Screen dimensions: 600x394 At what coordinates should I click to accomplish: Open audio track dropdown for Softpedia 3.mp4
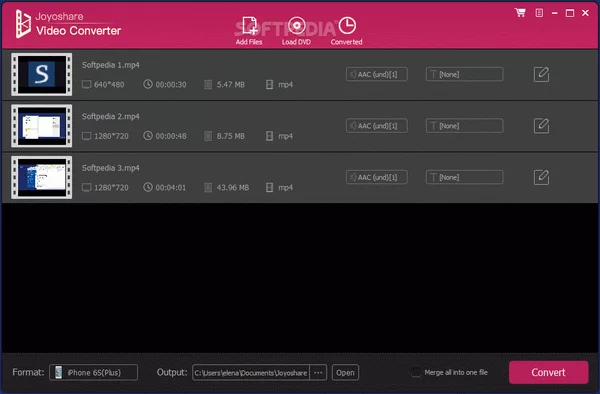(x=377, y=177)
